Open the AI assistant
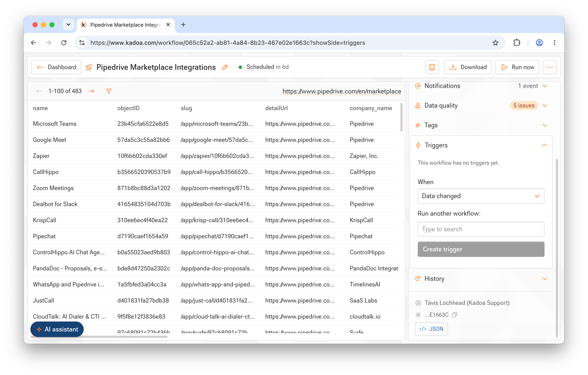Viewport: 588px width, 375px height. 57,329
